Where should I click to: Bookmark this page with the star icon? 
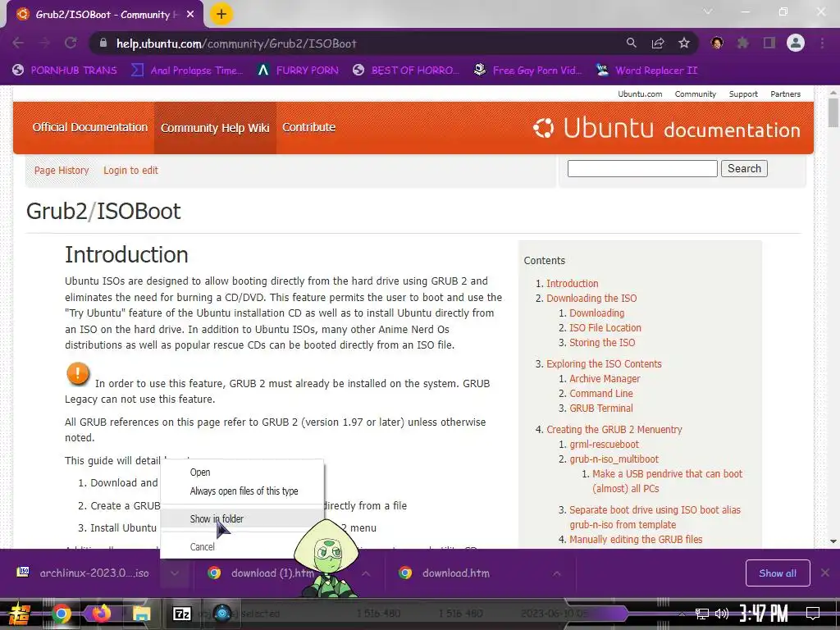click(684, 43)
